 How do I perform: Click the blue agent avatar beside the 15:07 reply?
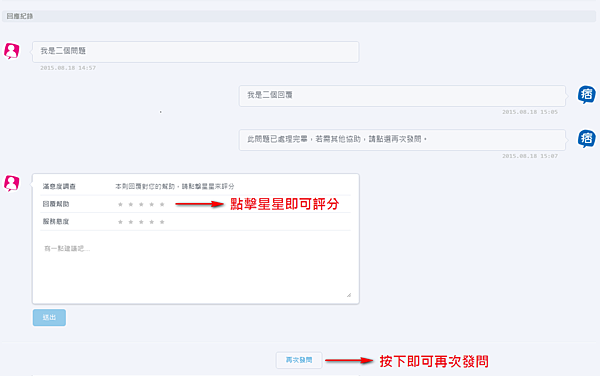point(586,139)
